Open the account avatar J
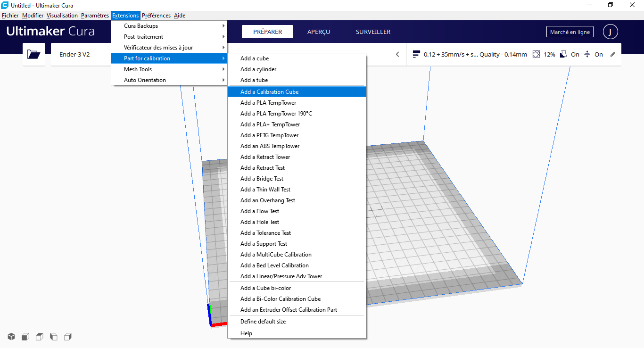The image size is (644, 348). point(610,32)
